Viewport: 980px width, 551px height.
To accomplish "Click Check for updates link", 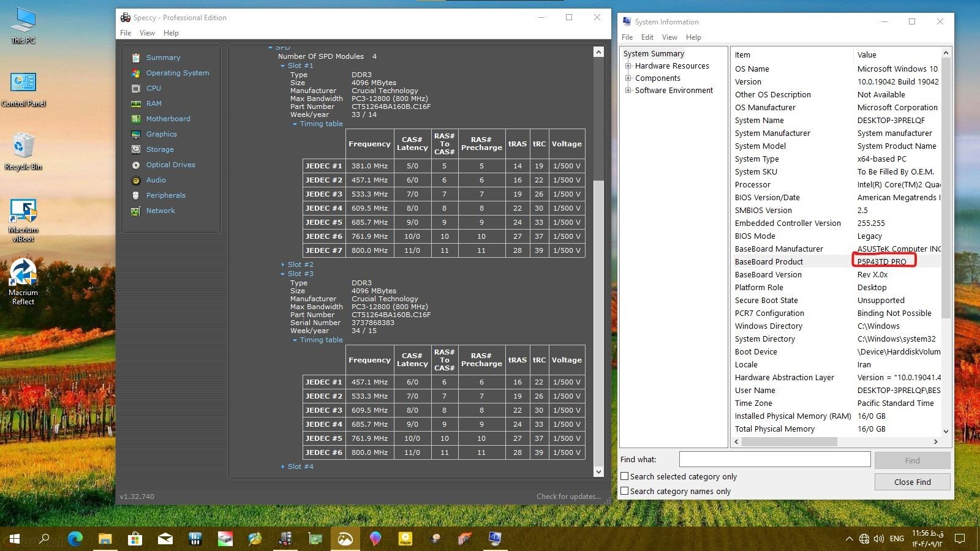I will (568, 497).
